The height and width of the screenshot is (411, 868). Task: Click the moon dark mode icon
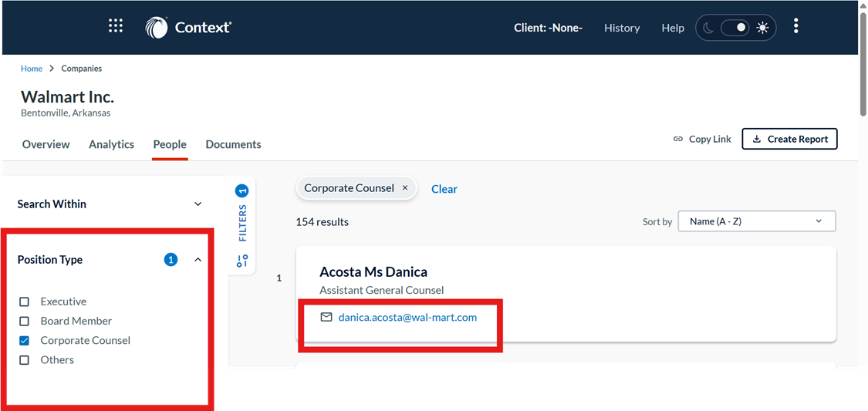(x=708, y=28)
